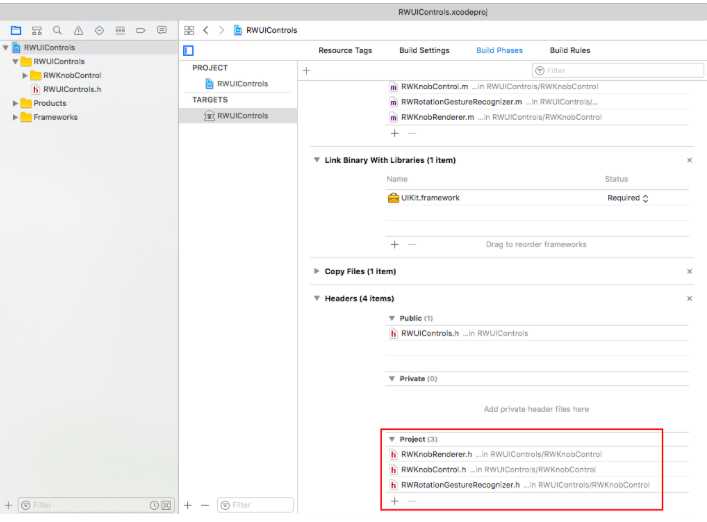Viewport: 707px width, 522px height.
Task: Open the Find navigator magnifier icon
Action: [x=57, y=30]
